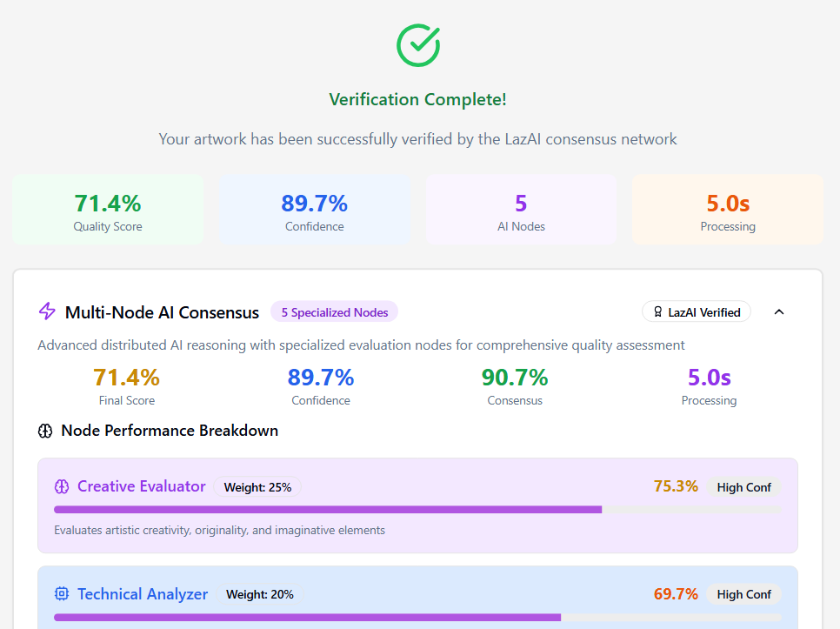Click the Technical Analyzer progress bar

(x=418, y=617)
